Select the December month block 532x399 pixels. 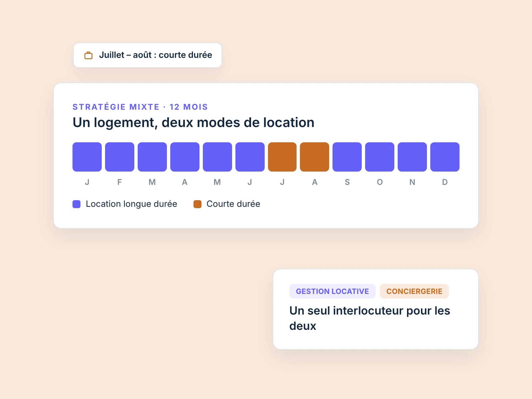coord(445,157)
